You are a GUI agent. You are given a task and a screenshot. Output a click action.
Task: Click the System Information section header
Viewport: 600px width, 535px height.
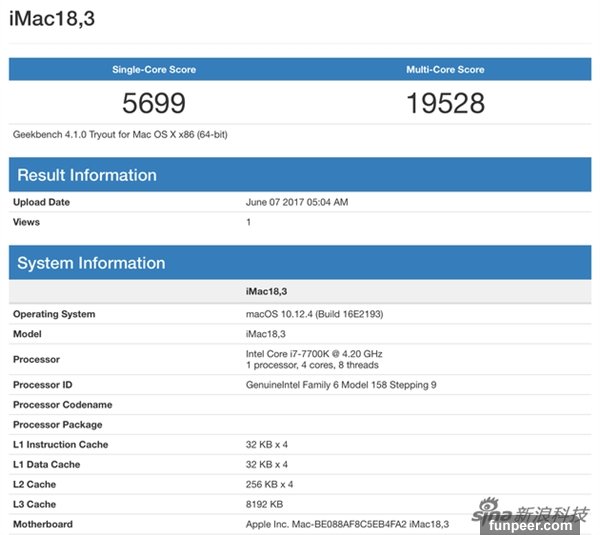pos(91,263)
